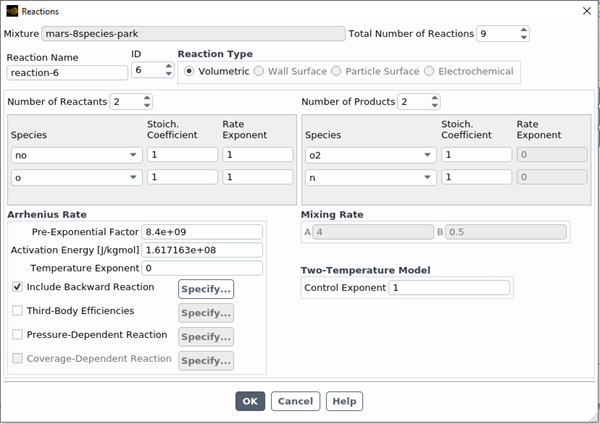The width and height of the screenshot is (600, 424).
Task: Close the Reactions dialog window
Action: coord(585,10)
